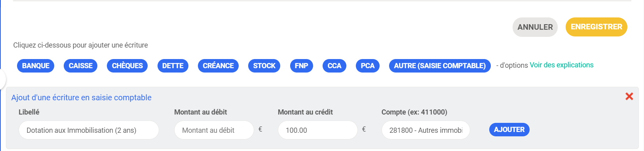Focus the Libellé text field
The width and height of the screenshot is (644, 151).
(x=89, y=130)
